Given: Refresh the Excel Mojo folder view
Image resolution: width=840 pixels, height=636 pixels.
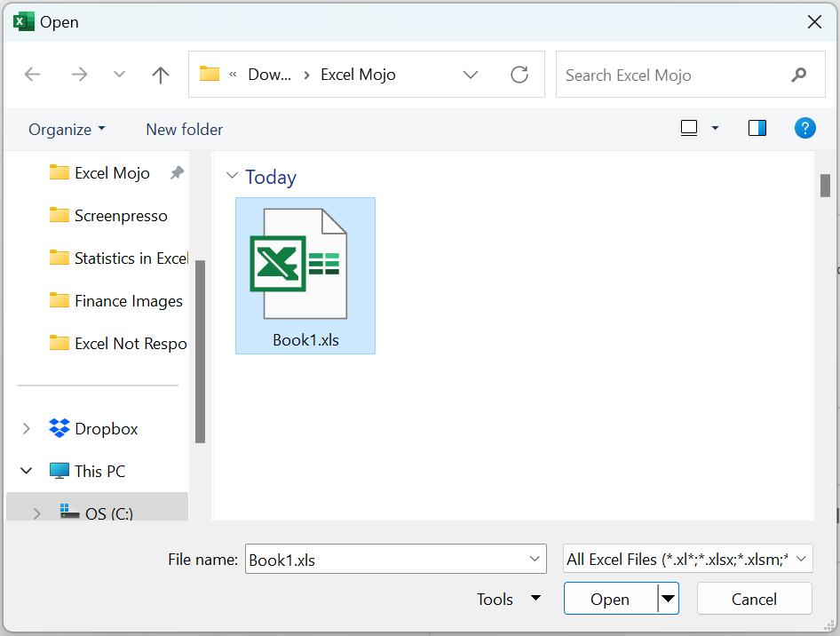Looking at the screenshot, I should (x=519, y=75).
